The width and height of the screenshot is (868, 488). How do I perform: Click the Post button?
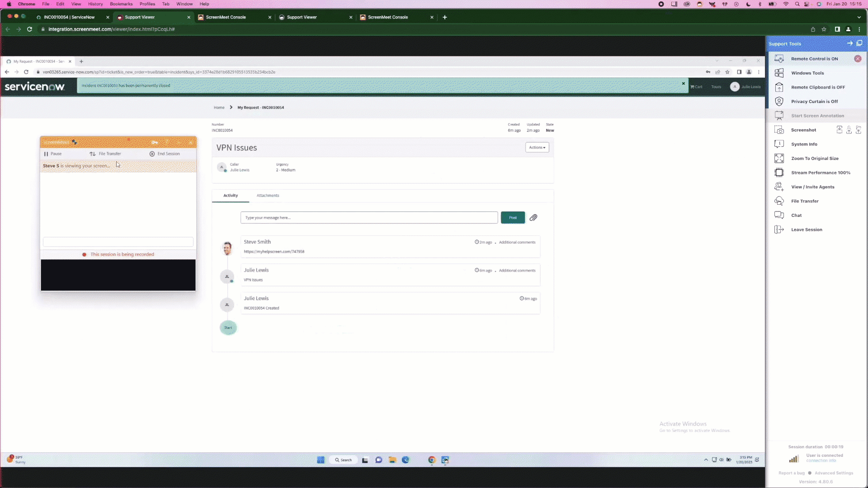click(512, 217)
